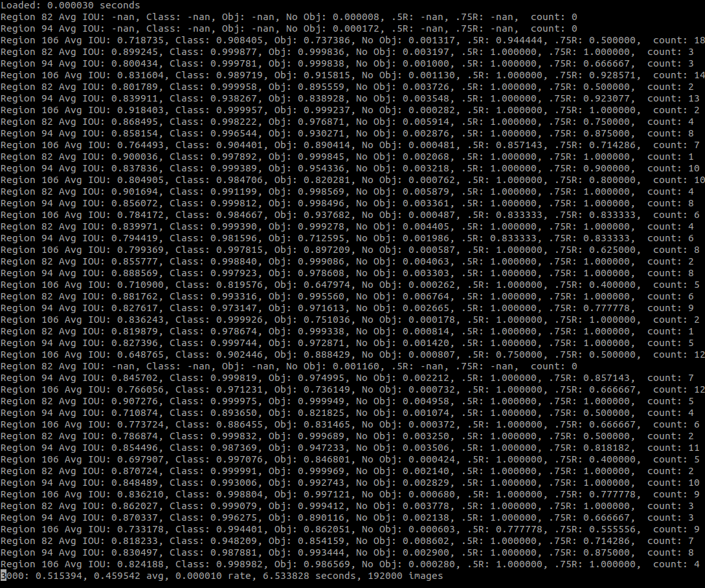
Task: Click the '6.533828 seconds' value
Action: click(x=309, y=576)
